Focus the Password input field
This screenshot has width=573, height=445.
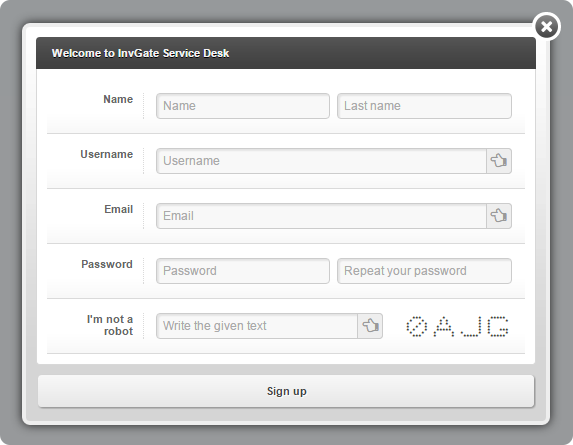243,271
